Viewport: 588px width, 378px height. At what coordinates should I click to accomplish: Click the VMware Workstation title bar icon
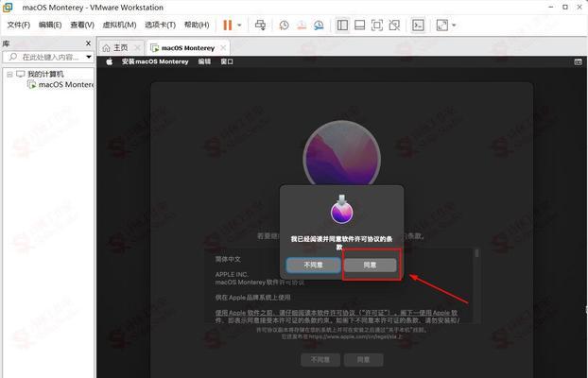point(8,8)
